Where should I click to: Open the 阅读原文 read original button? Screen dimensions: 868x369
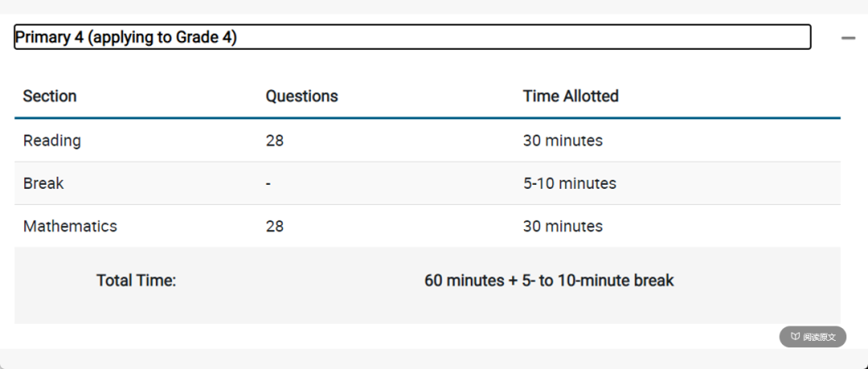click(x=813, y=337)
